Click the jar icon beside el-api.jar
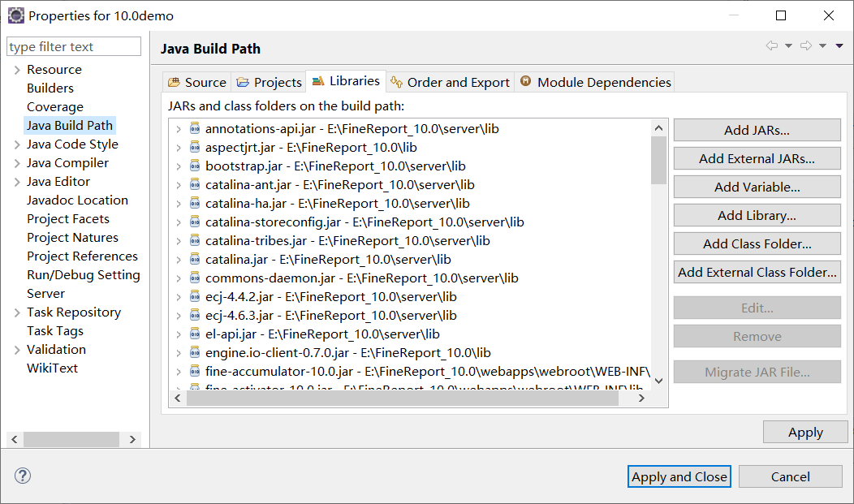The width and height of the screenshot is (854, 504). [195, 334]
